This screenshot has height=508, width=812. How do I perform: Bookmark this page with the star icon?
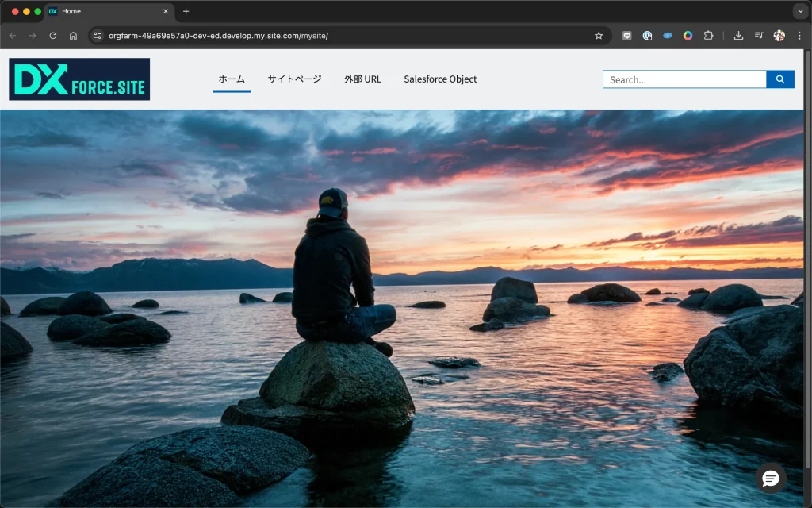pos(599,36)
